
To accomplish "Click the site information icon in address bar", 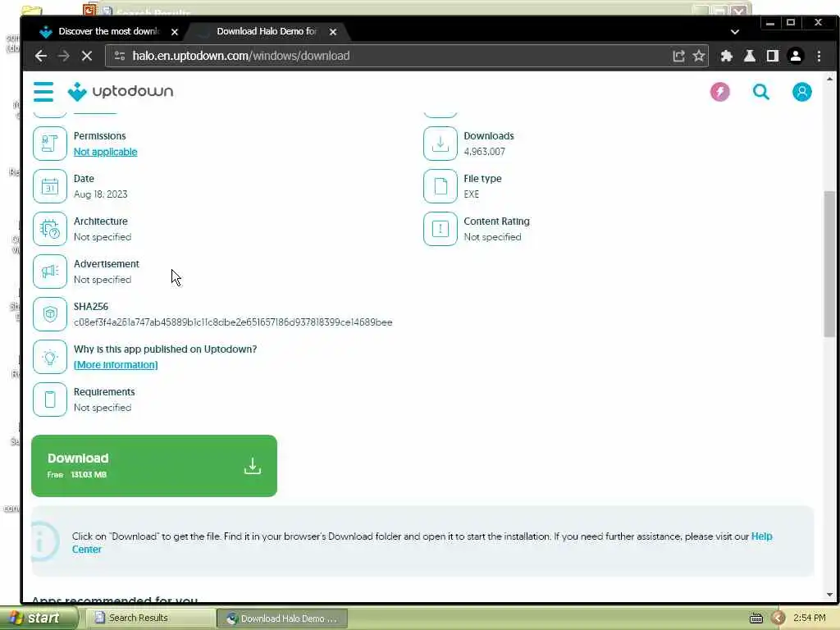I will click(120, 56).
